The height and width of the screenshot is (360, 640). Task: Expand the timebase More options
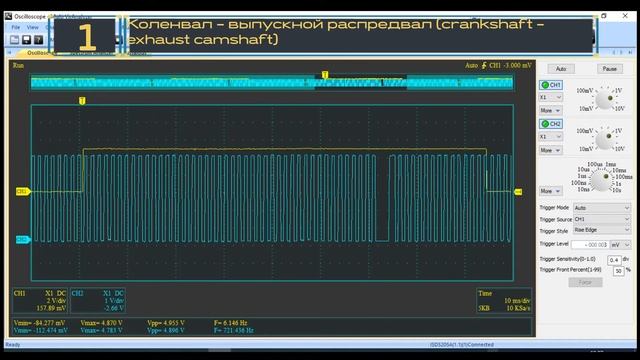550,191
